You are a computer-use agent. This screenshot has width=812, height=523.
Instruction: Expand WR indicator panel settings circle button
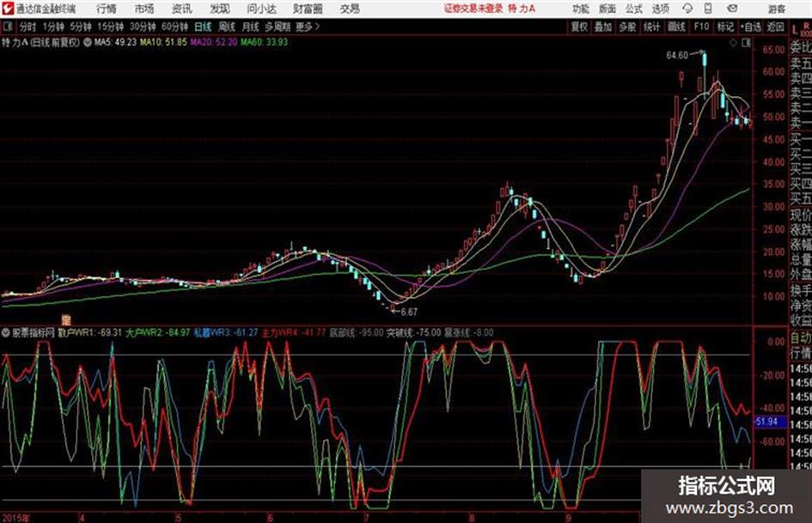[6, 332]
